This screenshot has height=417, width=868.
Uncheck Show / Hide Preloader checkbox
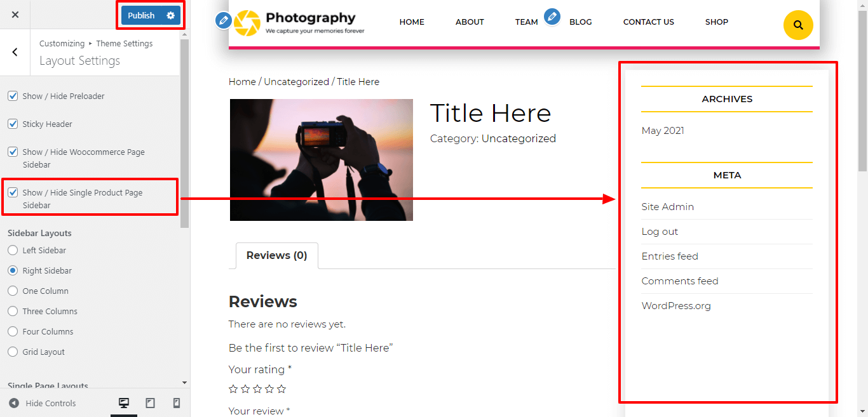pyautogui.click(x=13, y=96)
